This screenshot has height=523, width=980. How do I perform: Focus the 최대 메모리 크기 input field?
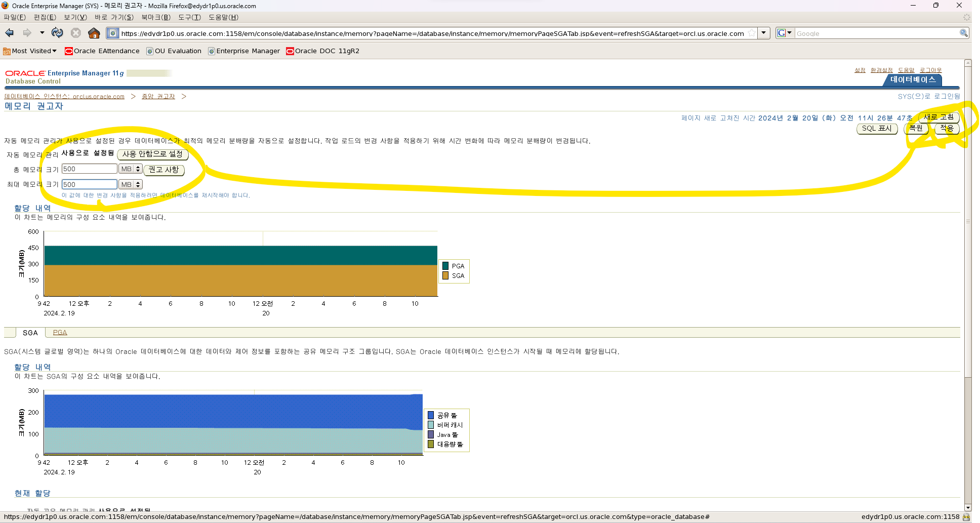click(89, 185)
